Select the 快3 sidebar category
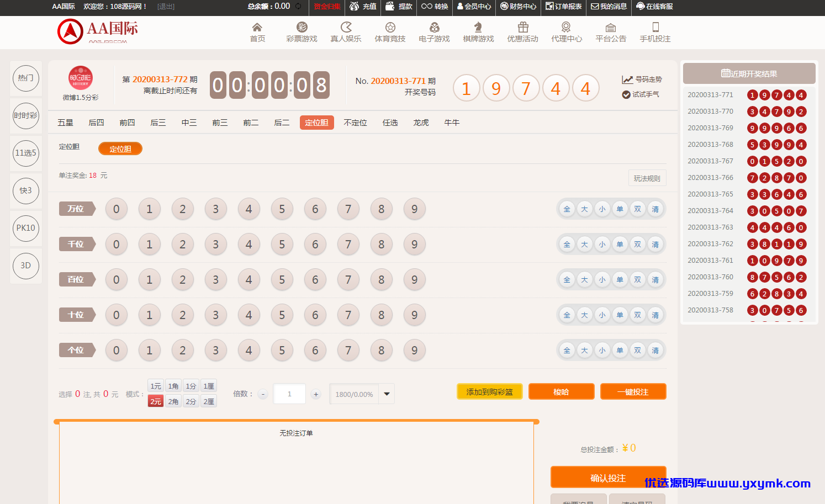825x504 pixels. pyautogui.click(x=26, y=190)
